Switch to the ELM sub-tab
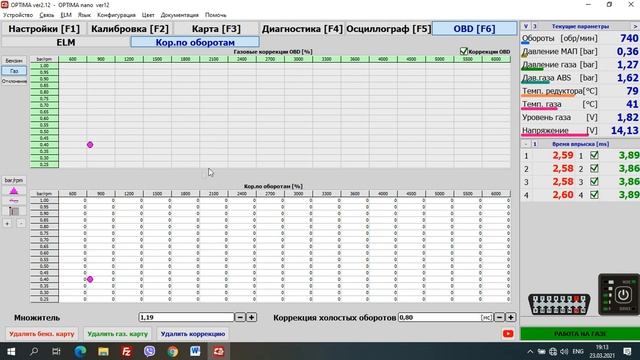Viewport: 640px width, 360px height. [x=66, y=42]
